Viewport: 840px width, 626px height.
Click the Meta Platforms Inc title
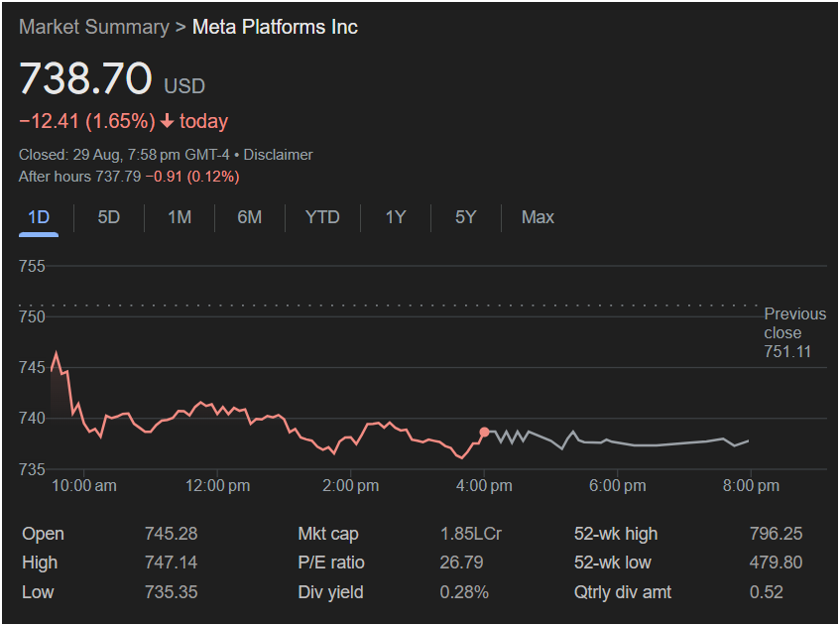click(275, 27)
